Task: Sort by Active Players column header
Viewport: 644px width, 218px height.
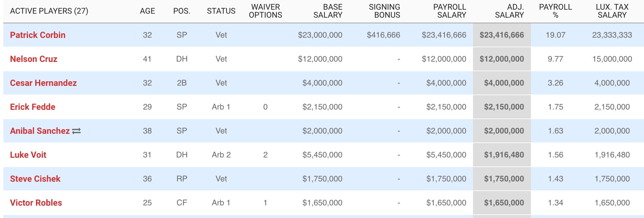Action: point(49,11)
